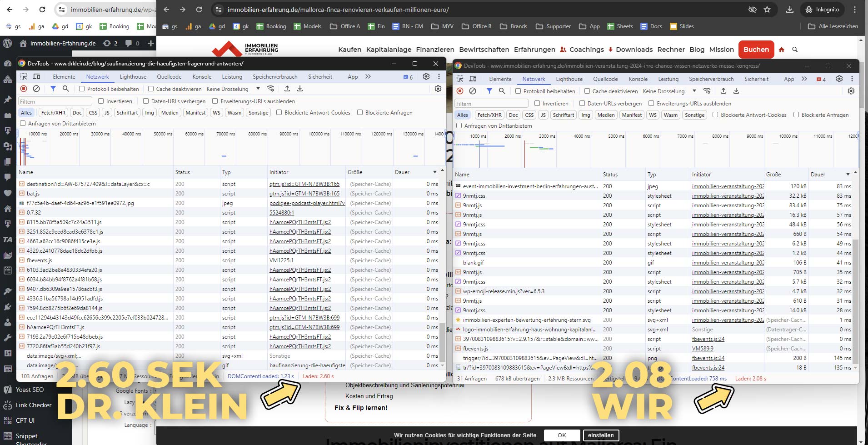Click Filter input in immobilien-erfahrung DevTools
Screen dimensions: 868x445
click(491, 103)
